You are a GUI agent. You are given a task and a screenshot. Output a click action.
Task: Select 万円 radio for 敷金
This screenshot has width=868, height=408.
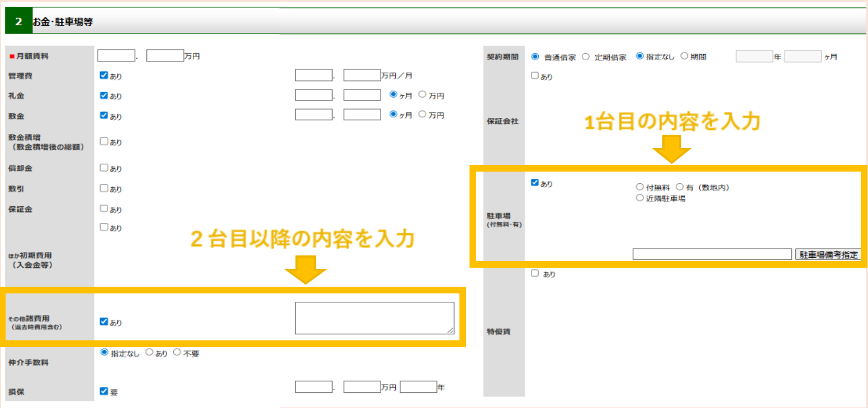click(422, 115)
